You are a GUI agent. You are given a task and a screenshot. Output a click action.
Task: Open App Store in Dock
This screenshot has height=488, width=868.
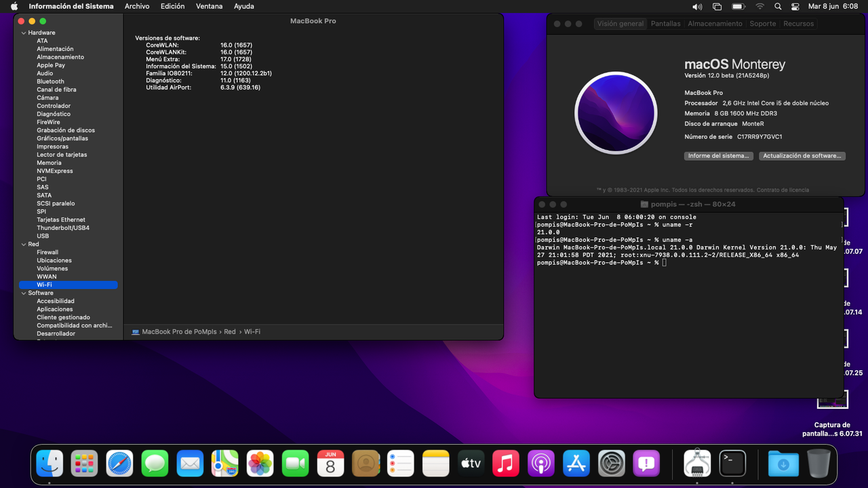coord(576,464)
